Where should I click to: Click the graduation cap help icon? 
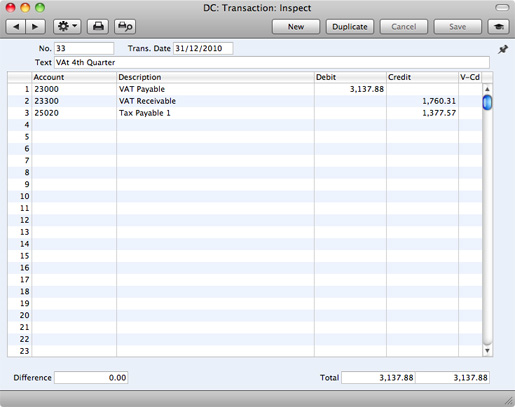tap(499, 27)
